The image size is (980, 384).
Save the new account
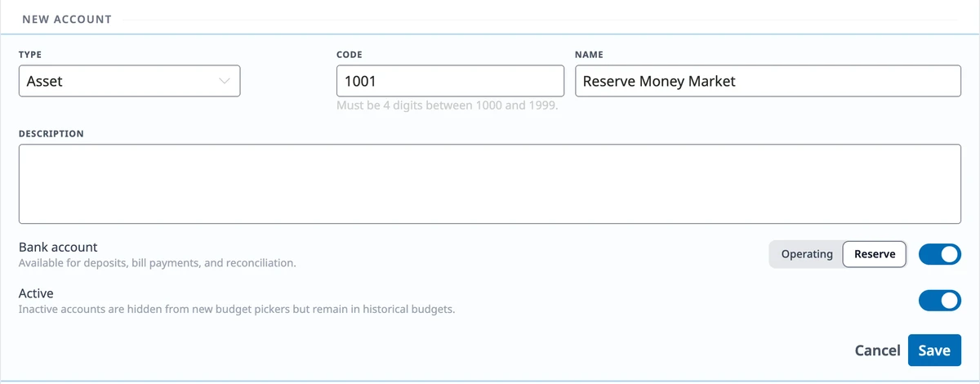pyautogui.click(x=934, y=351)
